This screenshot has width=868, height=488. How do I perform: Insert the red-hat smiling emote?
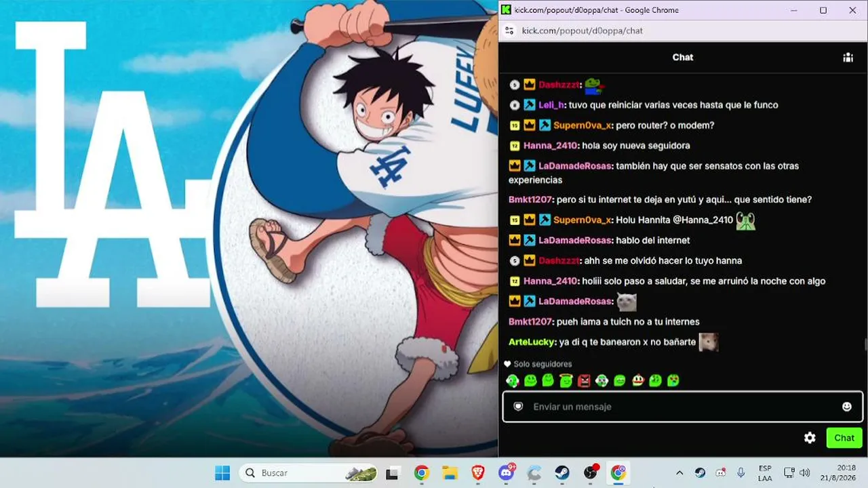637,381
